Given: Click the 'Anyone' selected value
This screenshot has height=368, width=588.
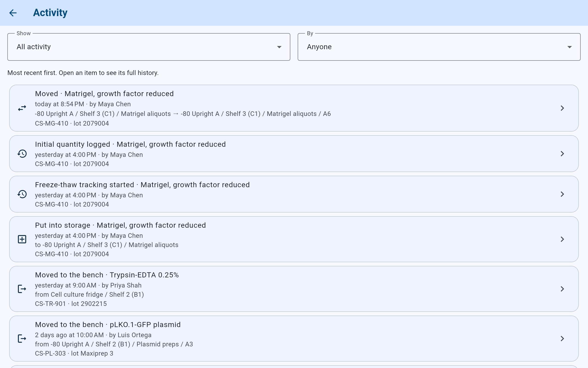Looking at the screenshot, I should pos(319,47).
